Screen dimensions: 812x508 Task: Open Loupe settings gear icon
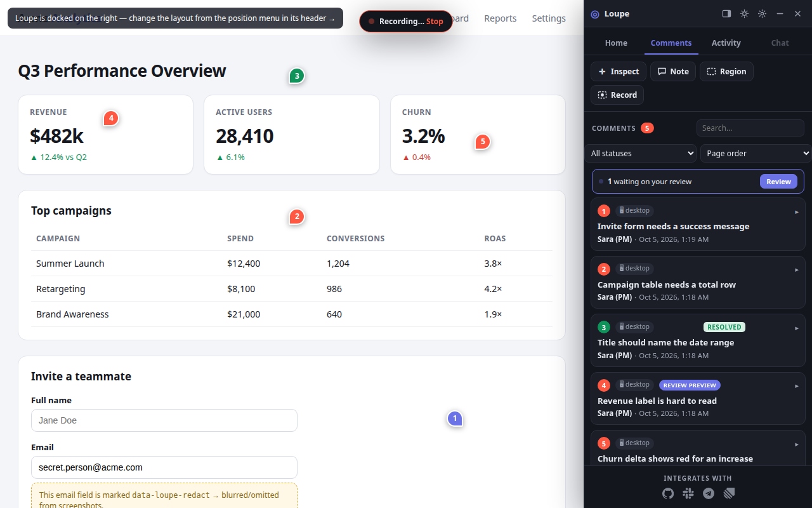762,13
